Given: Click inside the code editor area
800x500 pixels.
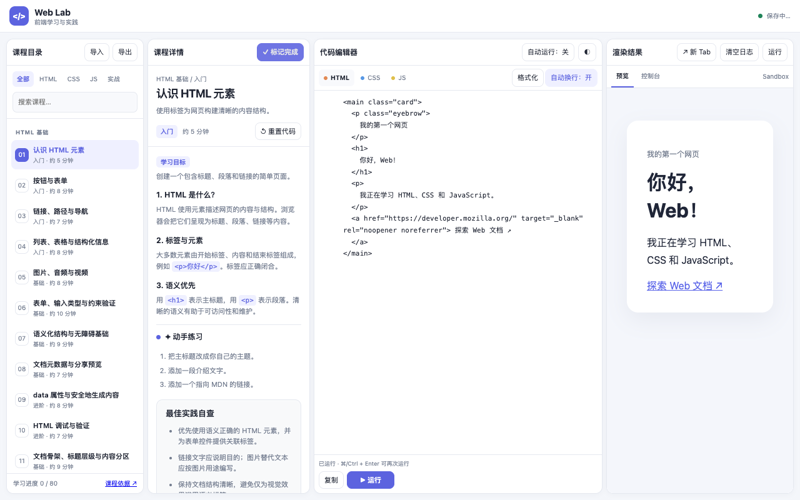Looking at the screenshot, I should [458, 272].
